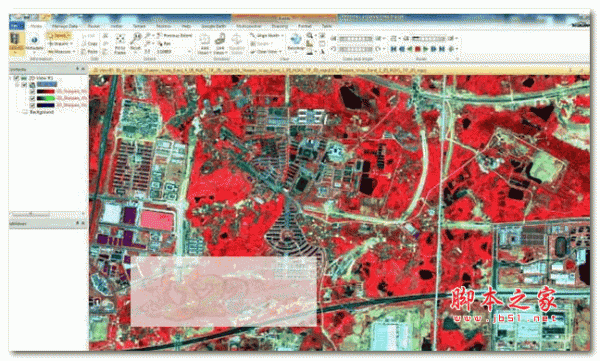This screenshot has height=361, width=600.
Task: Click the top scale input field
Action: point(356,39)
